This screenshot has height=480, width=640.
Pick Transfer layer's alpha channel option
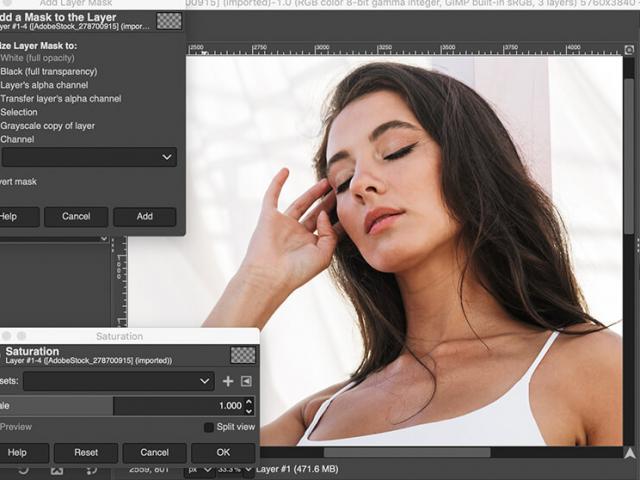coord(61,99)
